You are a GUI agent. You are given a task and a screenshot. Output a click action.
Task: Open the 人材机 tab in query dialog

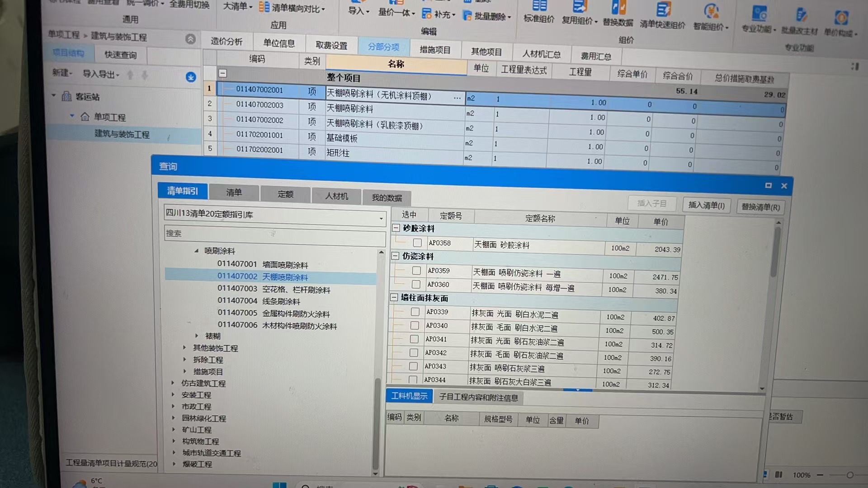pos(337,196)
